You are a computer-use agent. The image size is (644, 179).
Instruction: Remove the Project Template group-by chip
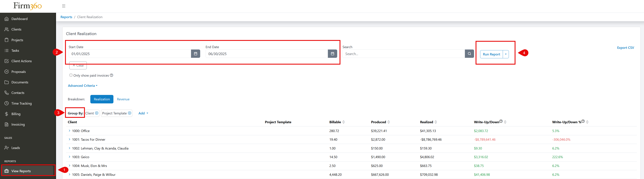130,113
